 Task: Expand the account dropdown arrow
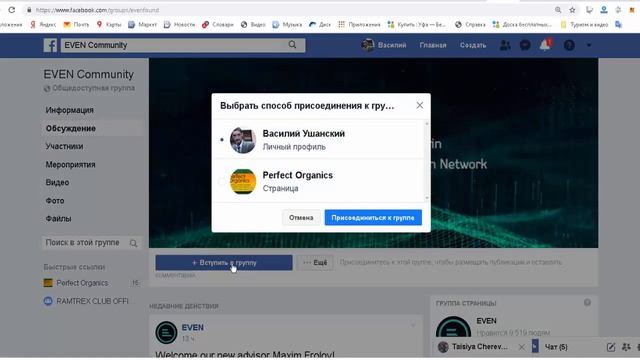[589, 45]
